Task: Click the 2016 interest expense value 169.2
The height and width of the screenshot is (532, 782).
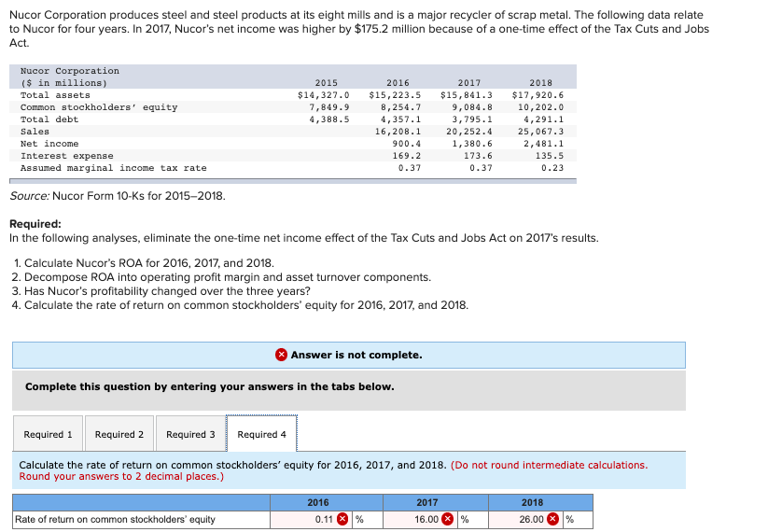Action: (x=407, y=156)
